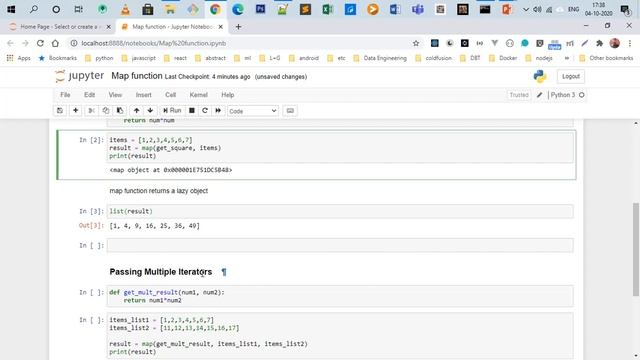Image resolution: width=640 pixels, height=360 pixels.
Task: Save and checkpoint the notebook
Action: click(x=60, y=111)
